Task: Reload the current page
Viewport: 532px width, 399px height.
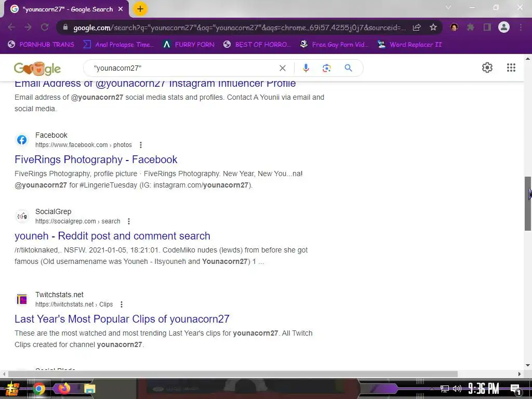Action: 45,28
